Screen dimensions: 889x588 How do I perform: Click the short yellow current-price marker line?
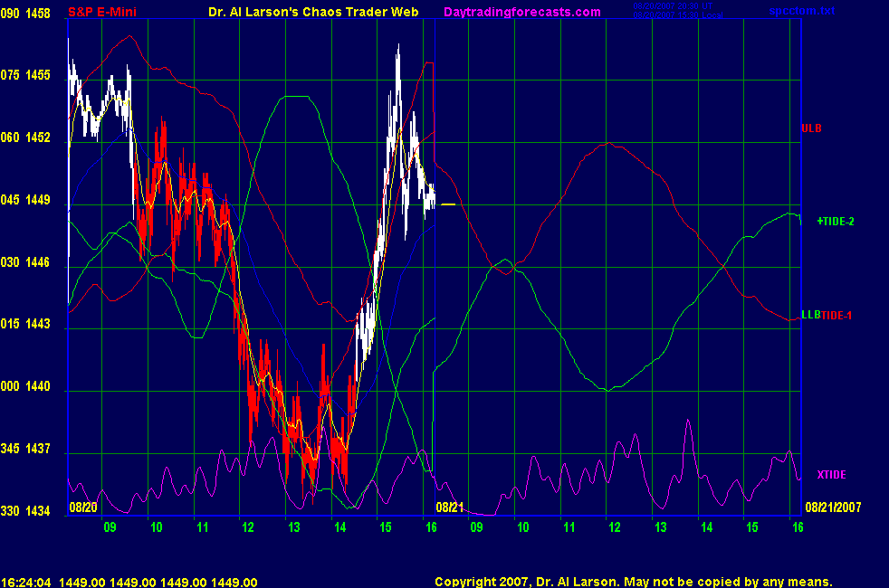click(x=447, y=204)
